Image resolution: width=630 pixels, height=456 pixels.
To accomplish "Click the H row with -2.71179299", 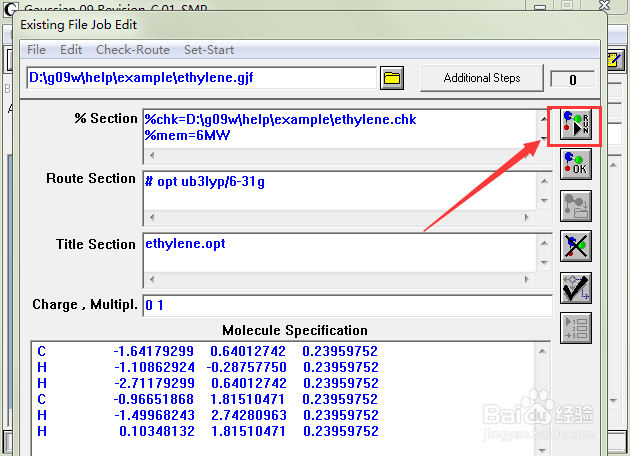I will pyautogui.click(x=207, y=383).
